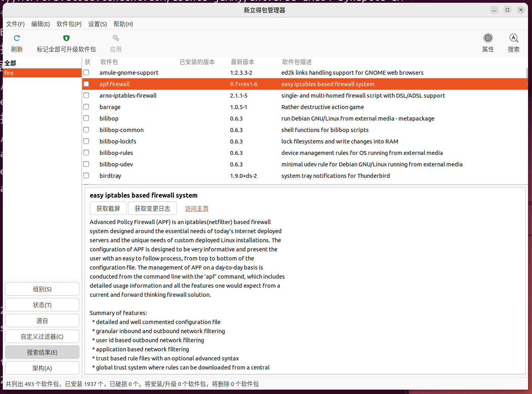Click the 组别(S) filter button
Screen dimensions: 532x394
42,289
